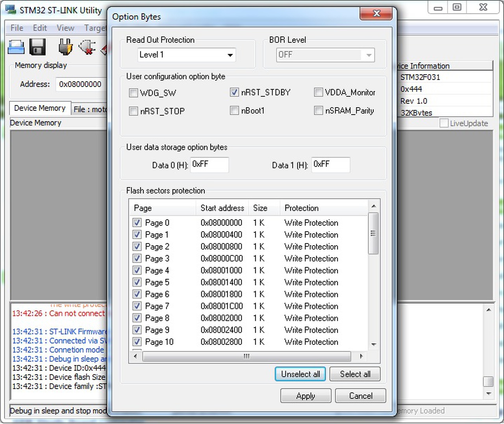Viewport: 504px width, 424px height.
Task: Open the Read Out Protection dropdown
Action: click(x=187, y=55)
